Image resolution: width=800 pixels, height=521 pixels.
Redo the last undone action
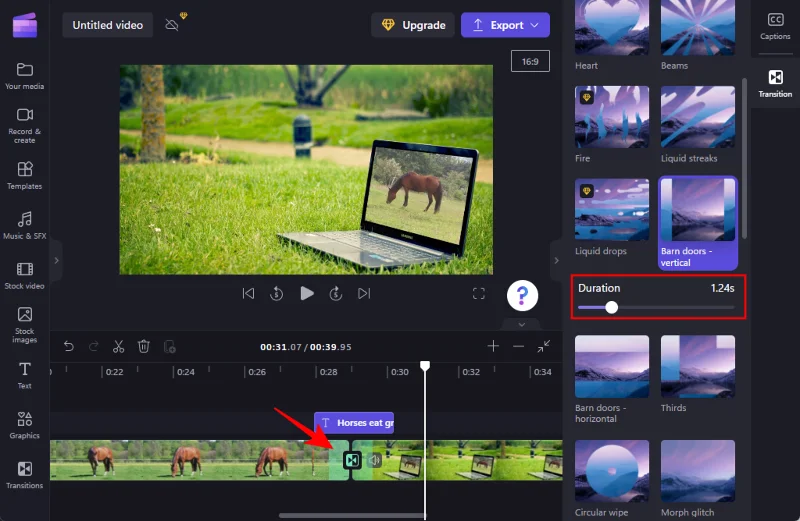click(x=93, y=347)
